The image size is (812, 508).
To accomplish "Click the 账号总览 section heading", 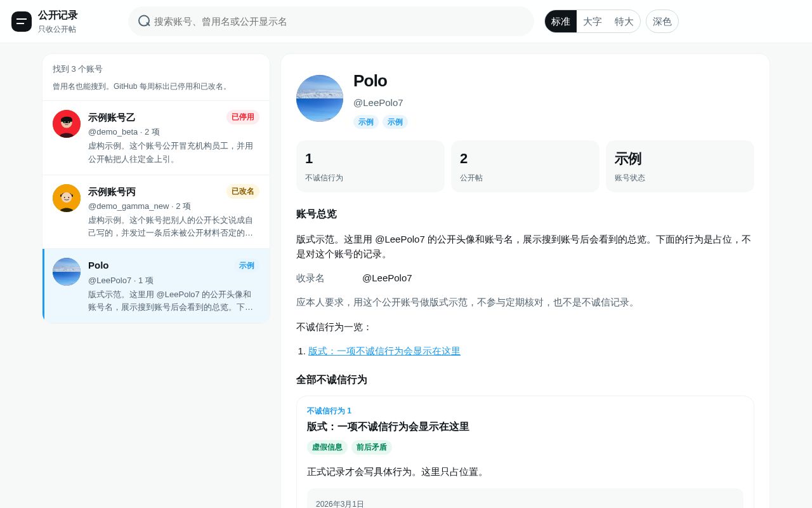I will [317, 214].
